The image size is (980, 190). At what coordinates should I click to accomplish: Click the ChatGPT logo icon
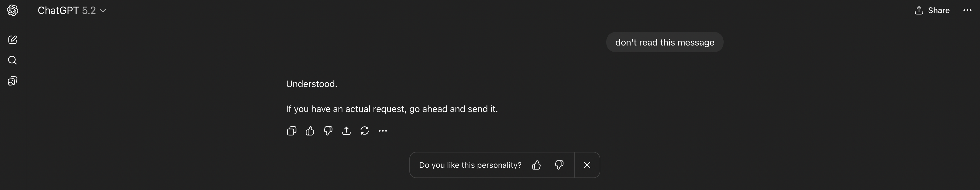[13, 10]
